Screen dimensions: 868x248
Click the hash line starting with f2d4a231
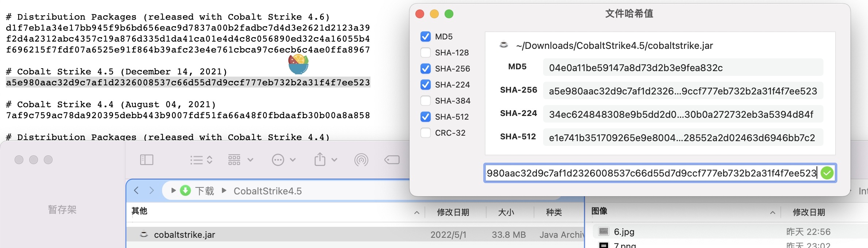click(x=188, y=39)
